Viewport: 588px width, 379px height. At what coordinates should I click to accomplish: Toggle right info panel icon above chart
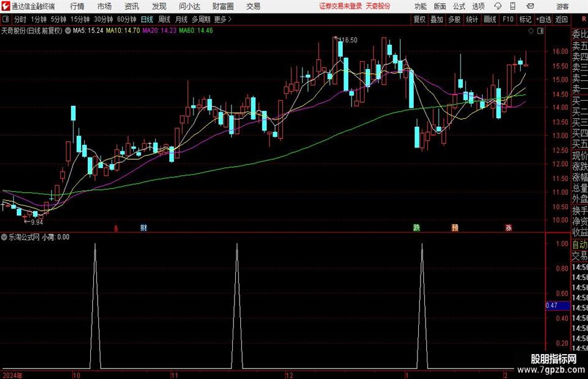tap(540, 31)
